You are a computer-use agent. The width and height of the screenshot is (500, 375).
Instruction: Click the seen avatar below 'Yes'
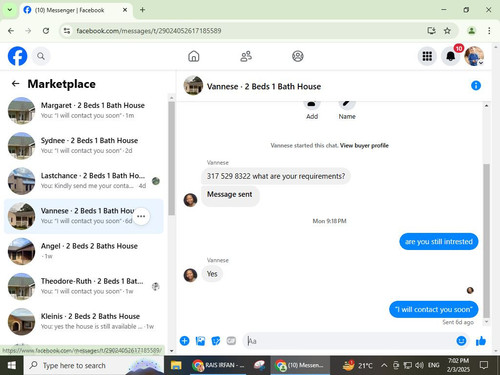tap(470, 290)
